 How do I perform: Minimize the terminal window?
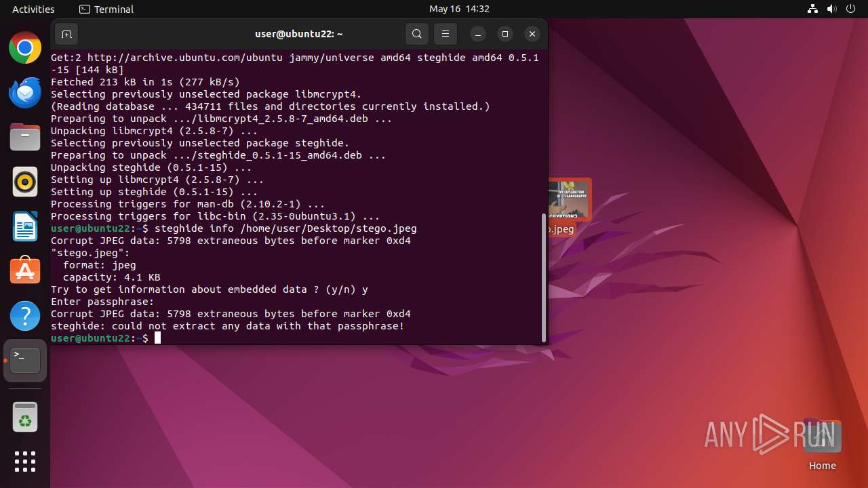[478, 34]
